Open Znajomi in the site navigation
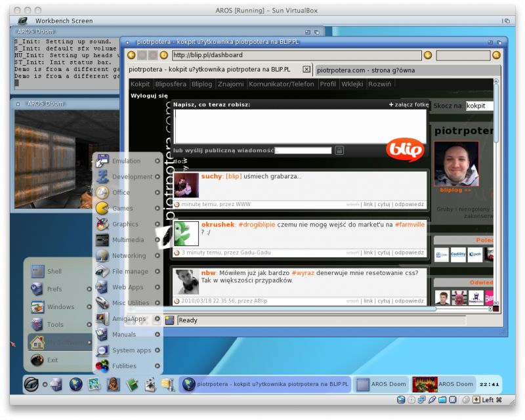The image size is (525, 420). coord(231,84)
